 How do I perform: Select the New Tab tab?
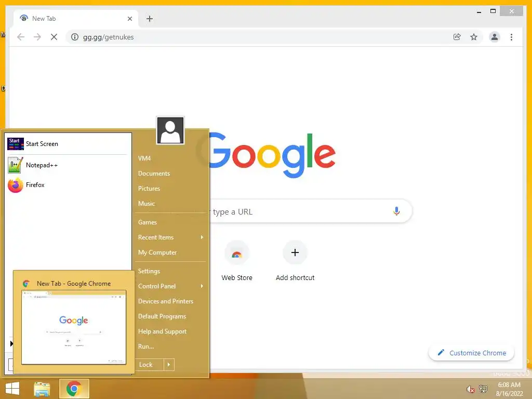(x=75, y=19)
